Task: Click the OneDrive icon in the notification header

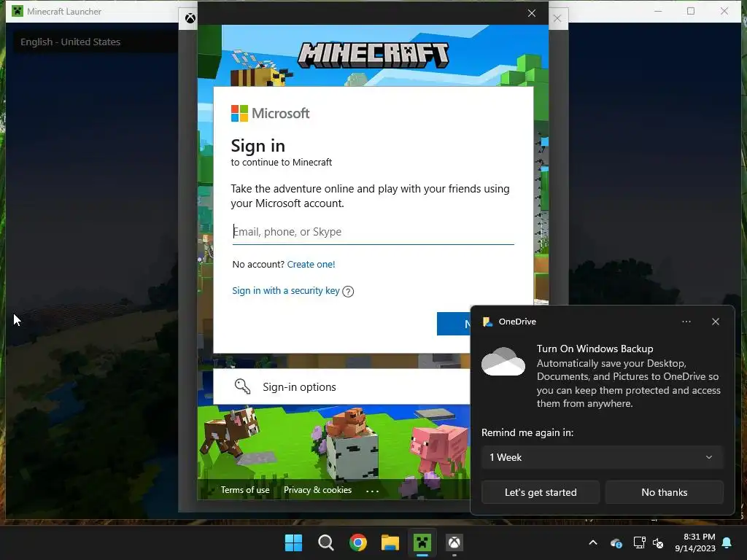Action: click(x=488, y=322)
